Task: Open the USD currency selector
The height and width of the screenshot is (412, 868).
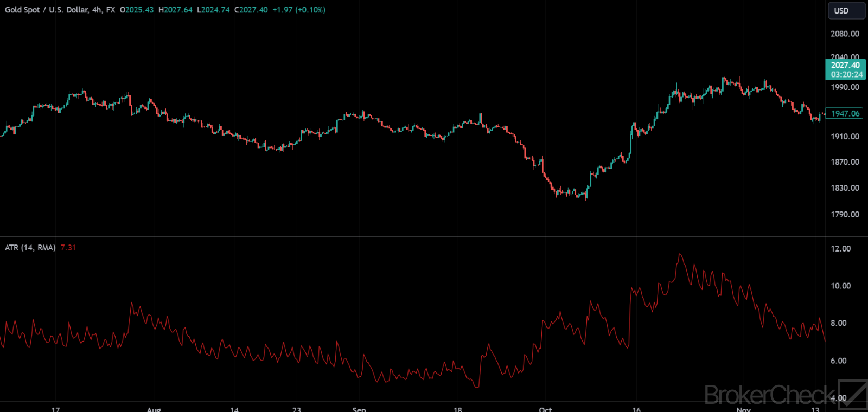Action: click(846, 11)
